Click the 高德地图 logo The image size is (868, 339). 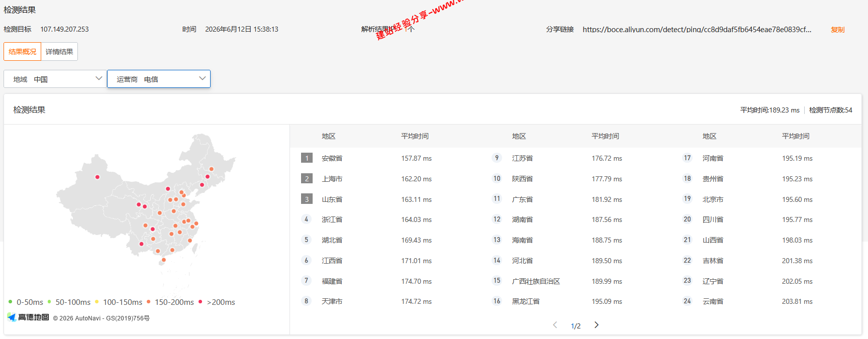[x=28, y=317]
